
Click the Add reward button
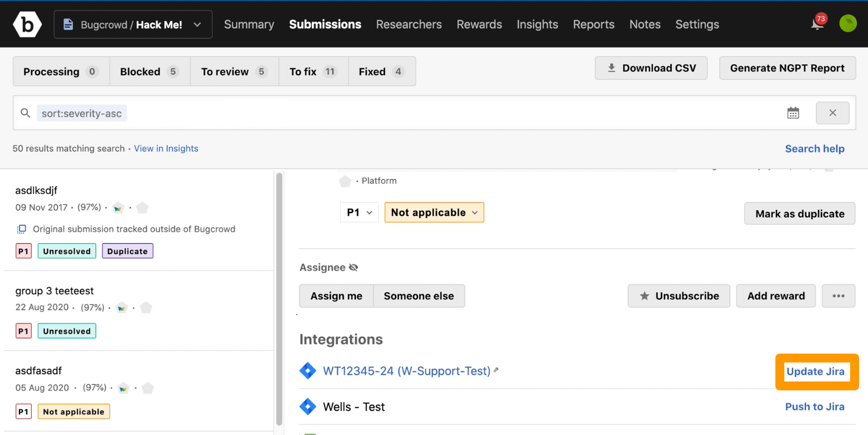tap(776, 296)
